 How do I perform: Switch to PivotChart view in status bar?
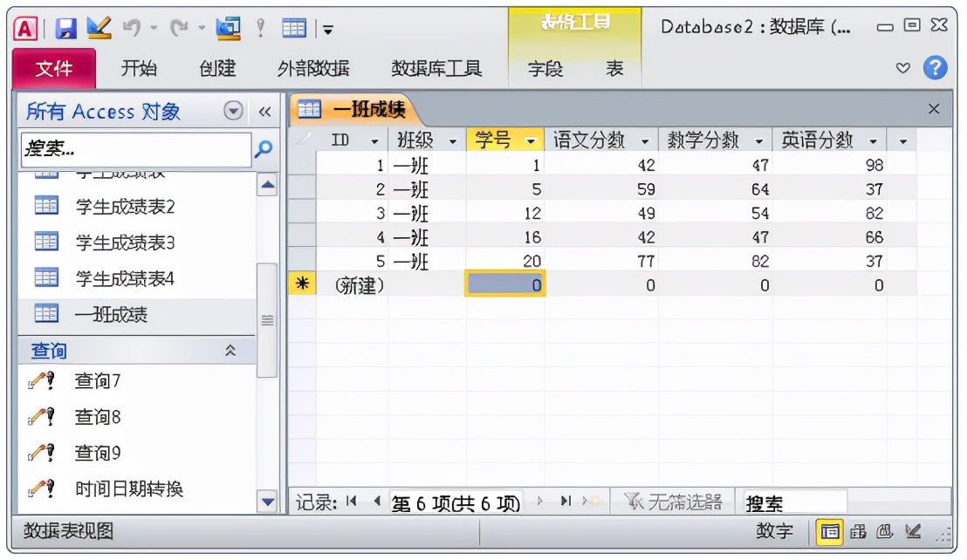pyautogui.click(x=885, y=532)
